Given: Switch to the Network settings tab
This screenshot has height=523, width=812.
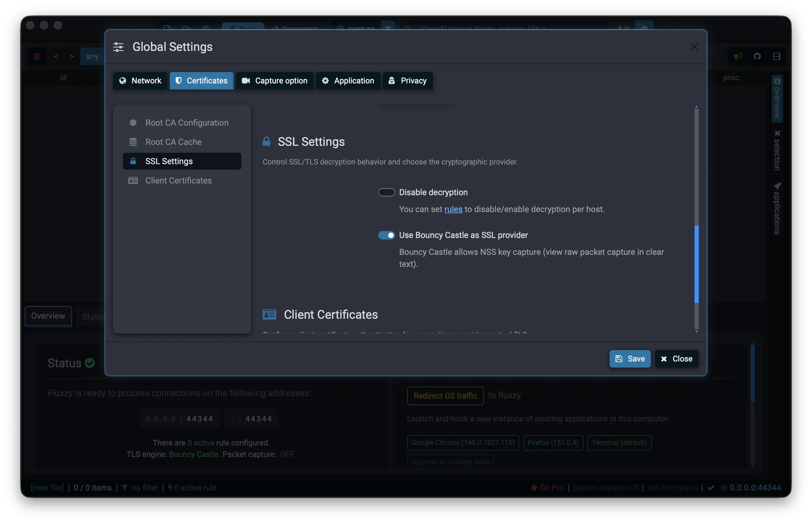Looking at the screenshot, I should (x=140, y=80).
